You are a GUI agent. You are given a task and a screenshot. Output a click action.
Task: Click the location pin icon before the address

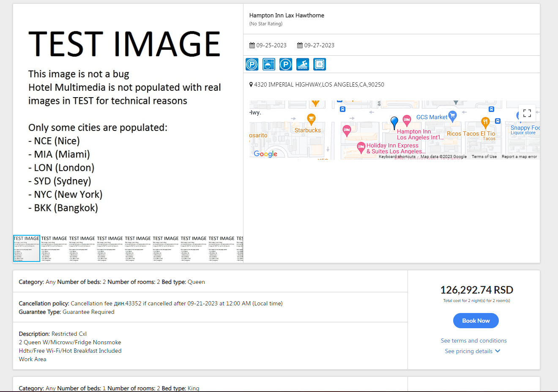coord(251,84)
